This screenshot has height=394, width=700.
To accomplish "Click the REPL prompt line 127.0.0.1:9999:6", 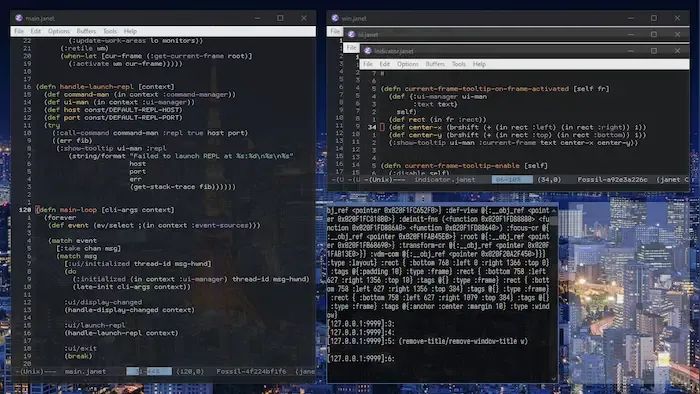I will 361,358.
